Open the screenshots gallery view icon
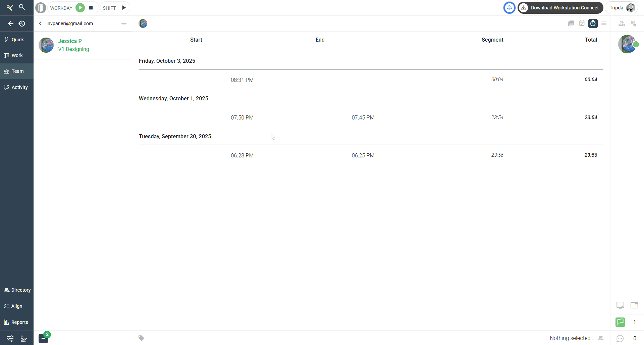Screen dimensions: 644x345 coord(571,23)
